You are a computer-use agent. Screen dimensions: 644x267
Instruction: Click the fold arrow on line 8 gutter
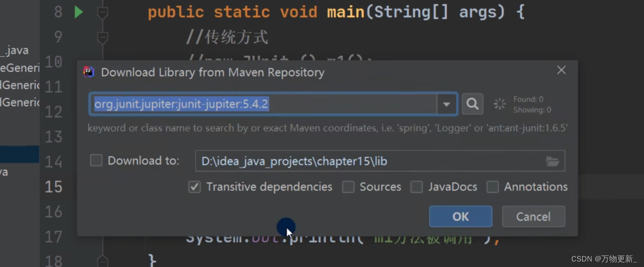(102, 11)
